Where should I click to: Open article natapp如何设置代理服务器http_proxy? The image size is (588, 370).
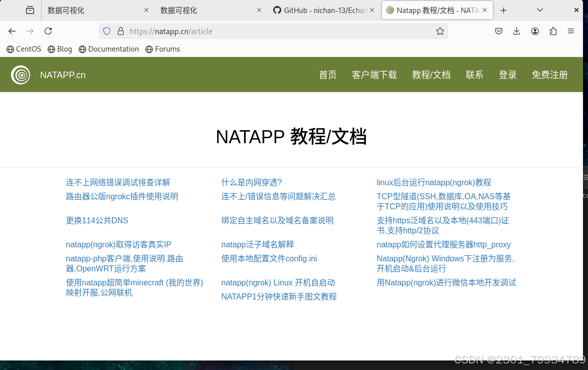(444, 244)
